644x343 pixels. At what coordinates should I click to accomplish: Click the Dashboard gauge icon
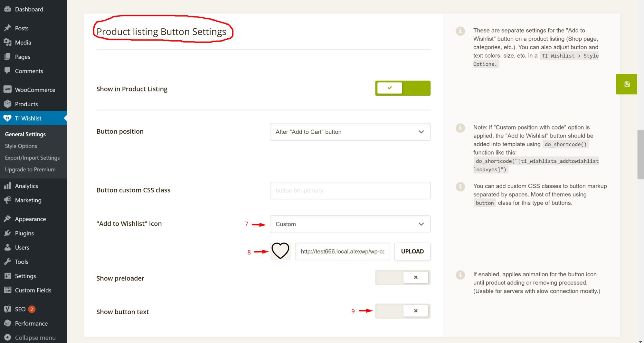(7, 9)
